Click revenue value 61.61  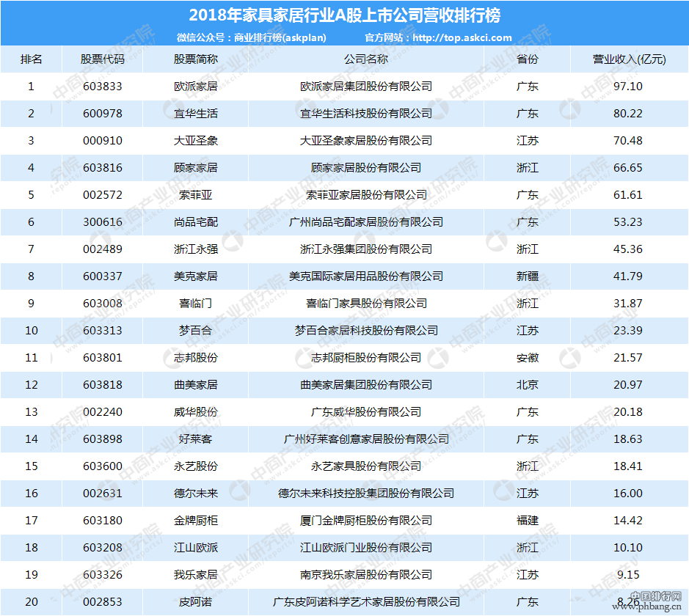[x=628, y=195]
